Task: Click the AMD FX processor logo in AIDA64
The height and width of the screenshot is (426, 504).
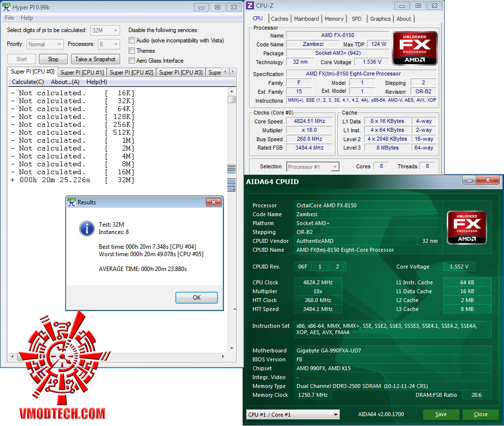Action: (467, 228)
